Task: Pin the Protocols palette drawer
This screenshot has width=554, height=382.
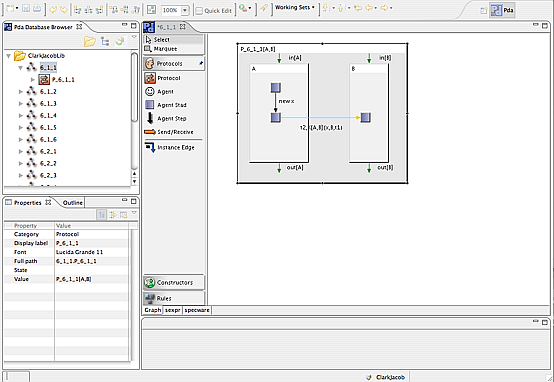Action: click(201, 63)
